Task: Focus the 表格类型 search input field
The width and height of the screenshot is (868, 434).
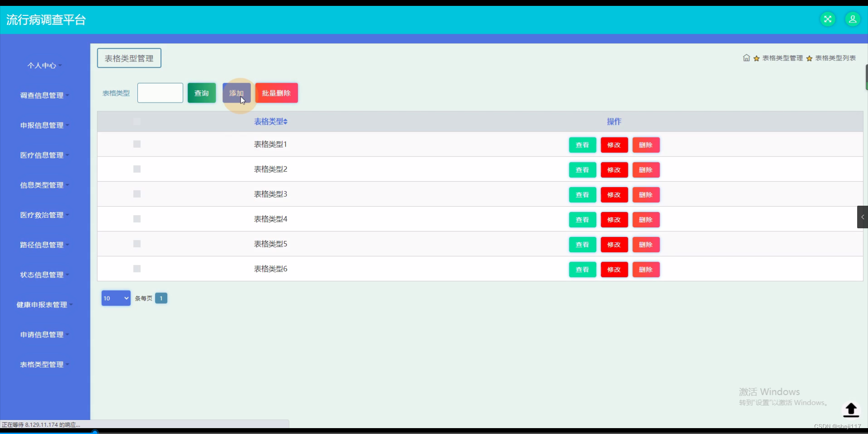Action: [x=160, y=93]
